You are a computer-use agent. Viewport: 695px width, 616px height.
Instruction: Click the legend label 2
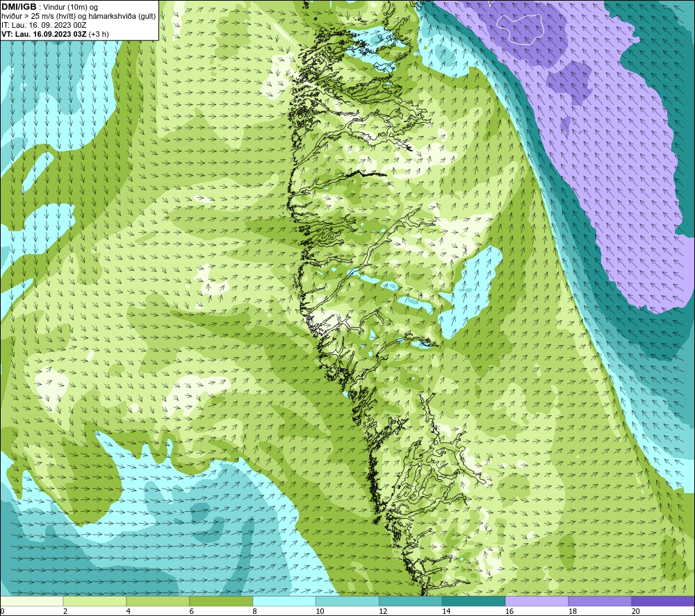coord(65,611)
